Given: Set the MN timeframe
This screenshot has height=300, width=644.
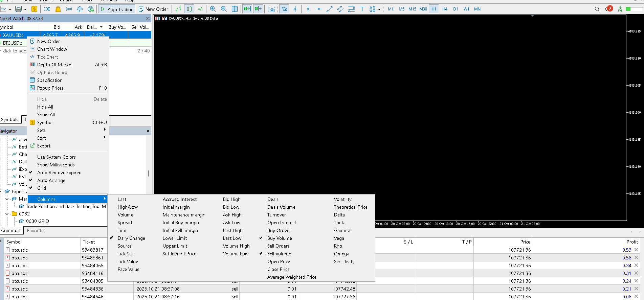Looking at the screenshot, I should (477, 9).
